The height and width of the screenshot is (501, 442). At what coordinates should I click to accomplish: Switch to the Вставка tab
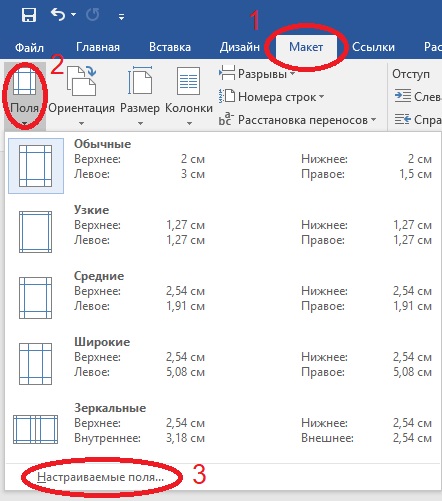pos(170,47)
